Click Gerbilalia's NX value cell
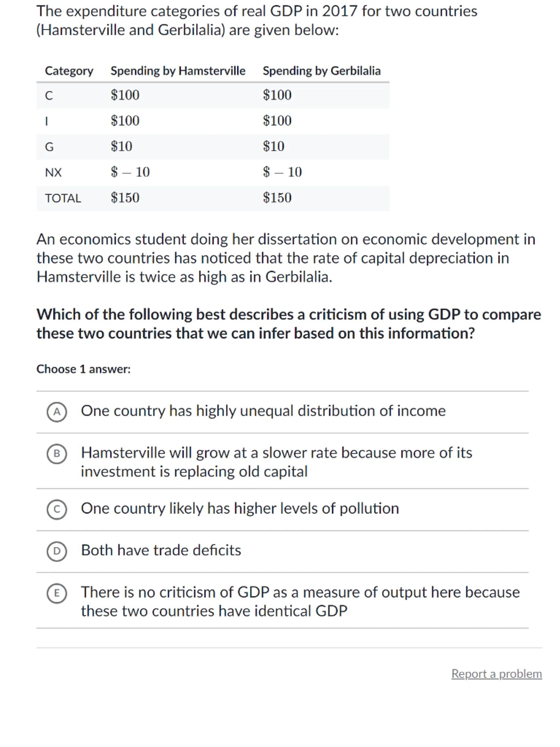The width and height of the screenshot is (560, 747). pyautogui.click(x=282, y=172)
